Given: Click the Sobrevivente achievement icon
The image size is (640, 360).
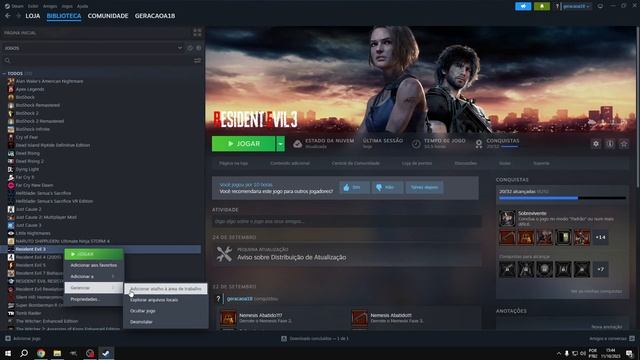Looking at the screenshot, I should [507, 218].
